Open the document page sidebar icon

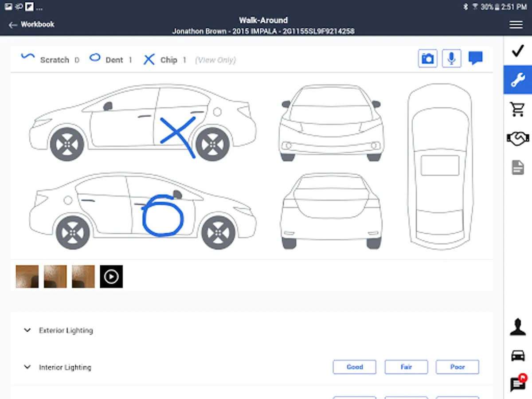[x=518, y=168]
